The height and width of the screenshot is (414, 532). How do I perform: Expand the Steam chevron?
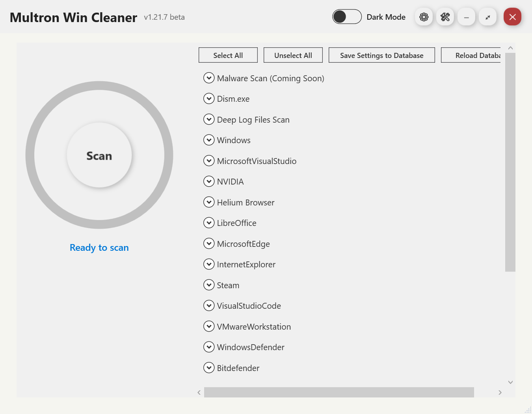[209, 285]
